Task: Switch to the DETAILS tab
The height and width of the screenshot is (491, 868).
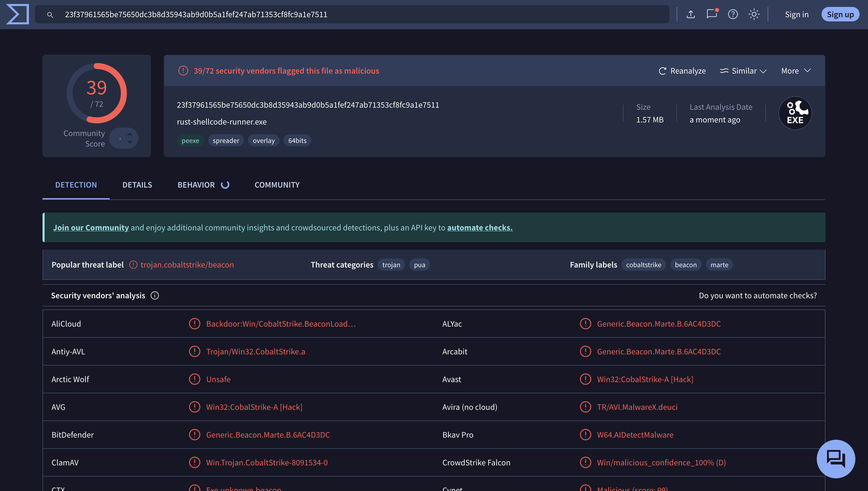Action: click(x=137, y=185)
